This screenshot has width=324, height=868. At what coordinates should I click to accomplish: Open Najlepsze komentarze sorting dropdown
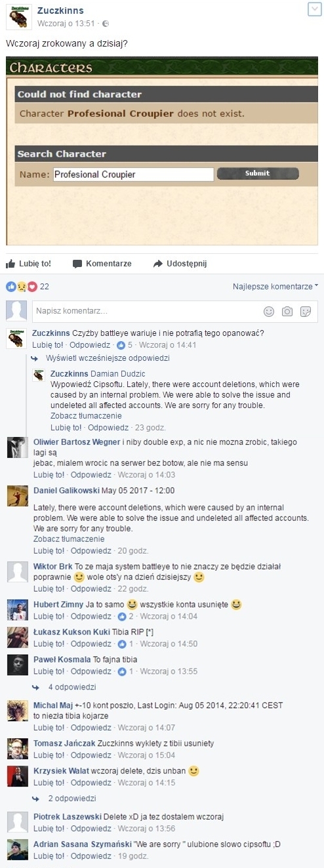275,287
